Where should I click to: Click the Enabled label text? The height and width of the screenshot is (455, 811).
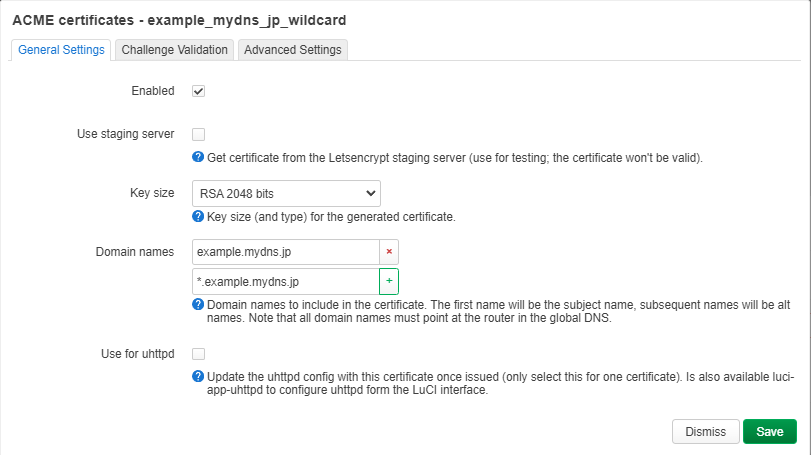pos(153,91)
